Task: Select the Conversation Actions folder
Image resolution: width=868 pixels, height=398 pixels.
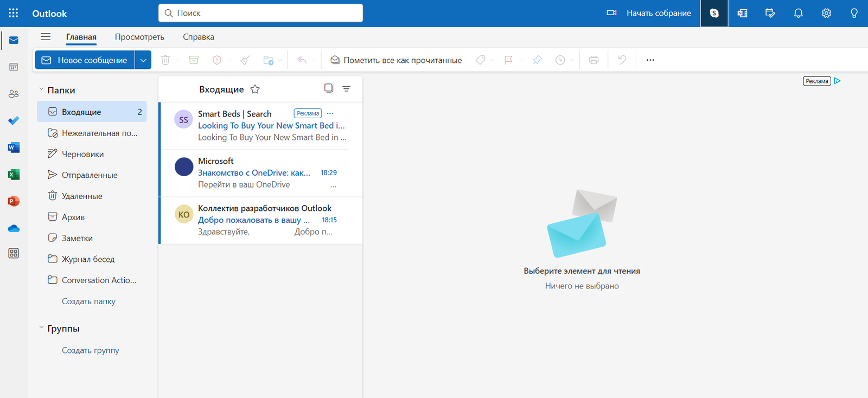Action: click(x=92, y=280)
